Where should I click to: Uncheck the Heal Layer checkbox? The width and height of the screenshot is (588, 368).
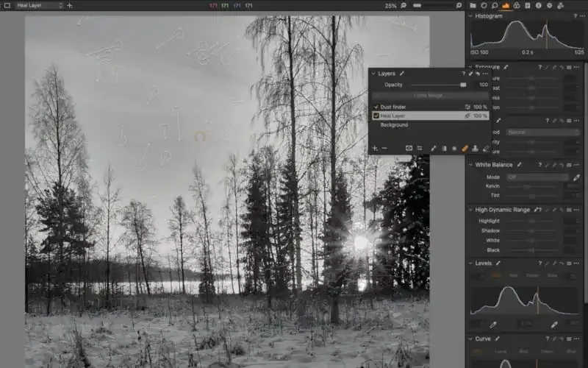pyautogui.click(x=376, y=116)
